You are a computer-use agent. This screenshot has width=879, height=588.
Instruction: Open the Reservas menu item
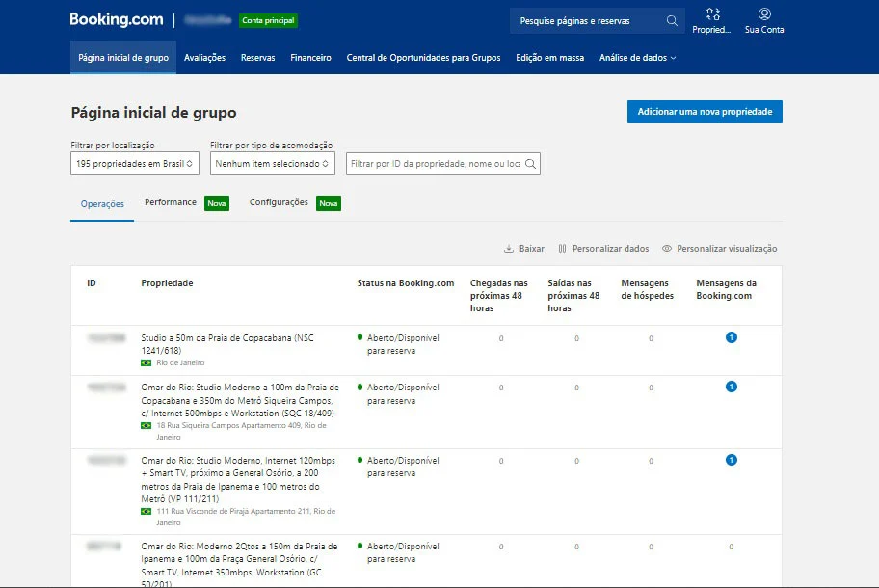point(258,58)
